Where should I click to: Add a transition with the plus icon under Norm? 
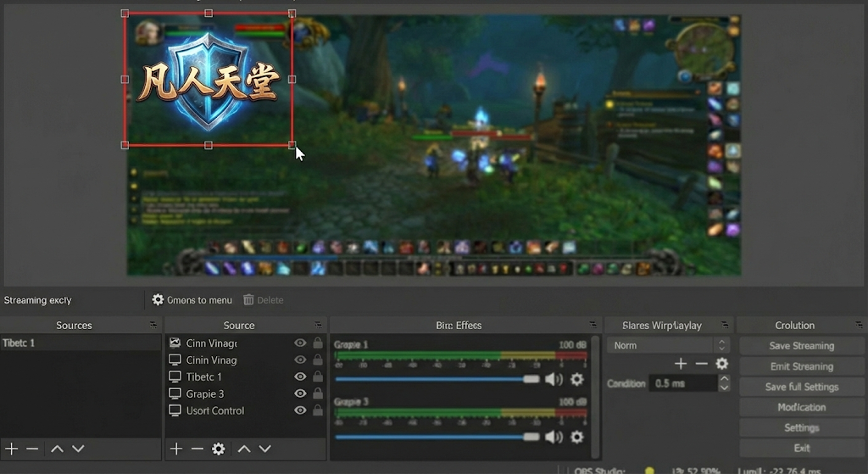point(681,364)
